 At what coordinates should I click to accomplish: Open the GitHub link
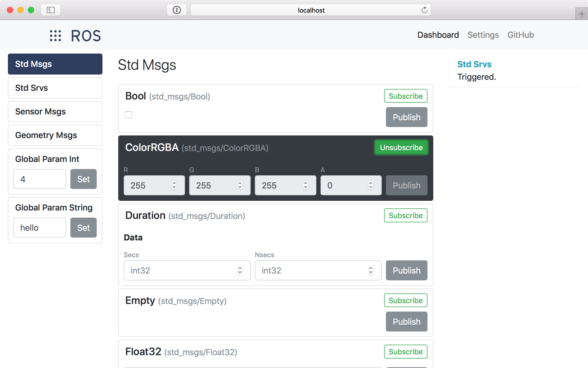pyautogui.click(x=520, y=35)
